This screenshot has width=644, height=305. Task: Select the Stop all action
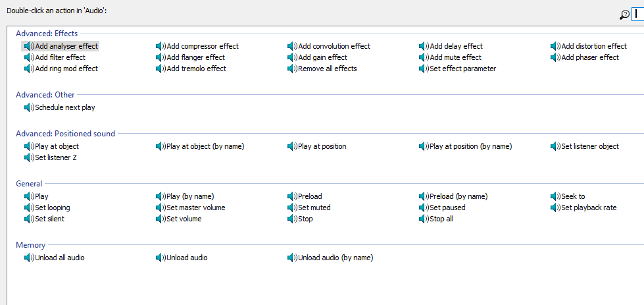click(436, 219)
